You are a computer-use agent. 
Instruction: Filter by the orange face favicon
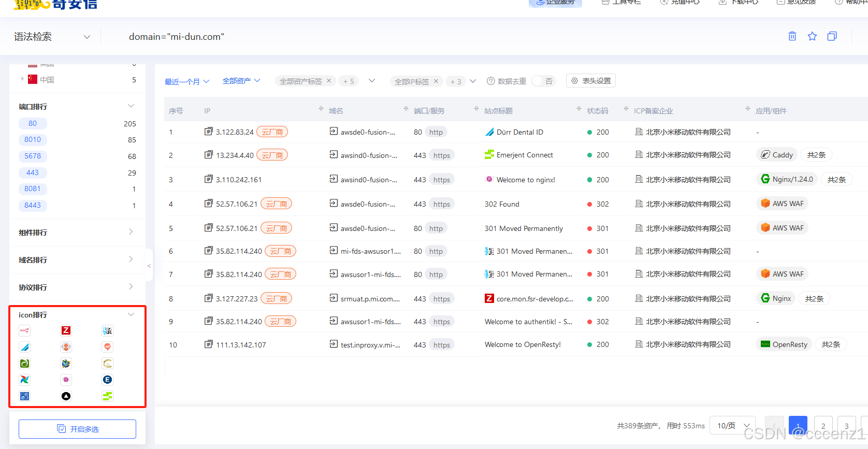(x=66, y=347)
